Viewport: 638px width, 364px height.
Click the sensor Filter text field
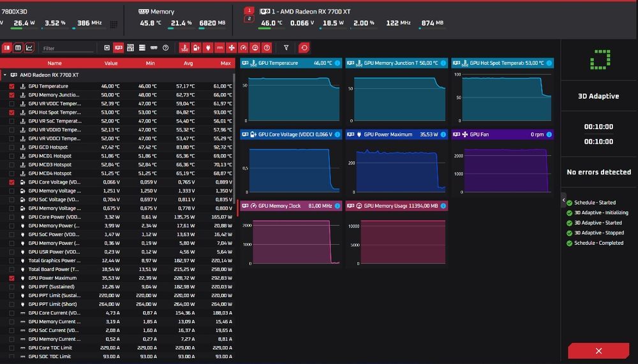pos(68,48)
